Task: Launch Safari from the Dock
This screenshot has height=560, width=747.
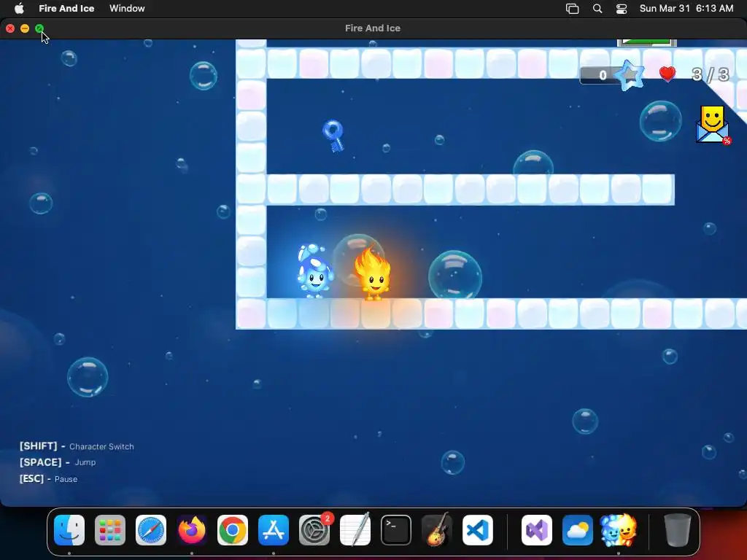Action: (x=151, y=529)
